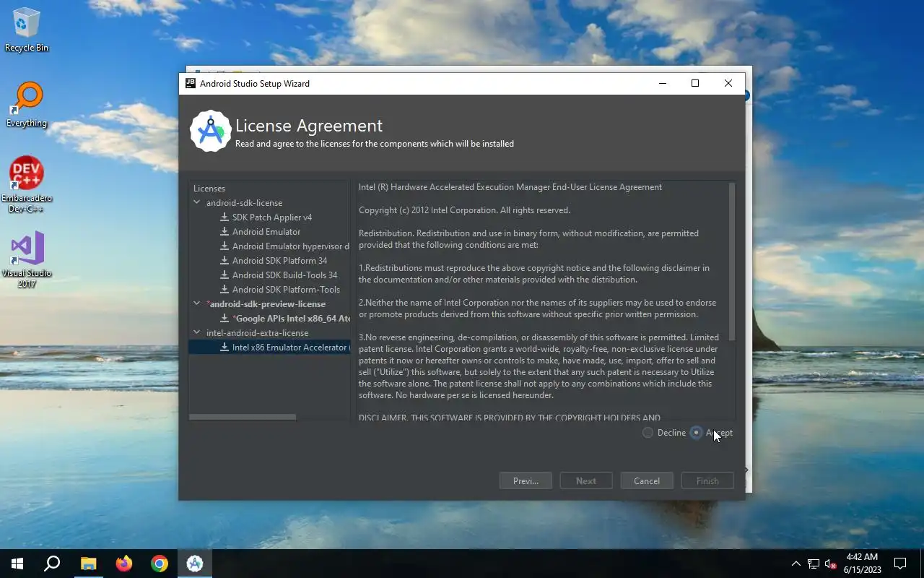The image size is (924, 578).
Task: Click download icon beside Android Emulator
Action: [225, 232]
